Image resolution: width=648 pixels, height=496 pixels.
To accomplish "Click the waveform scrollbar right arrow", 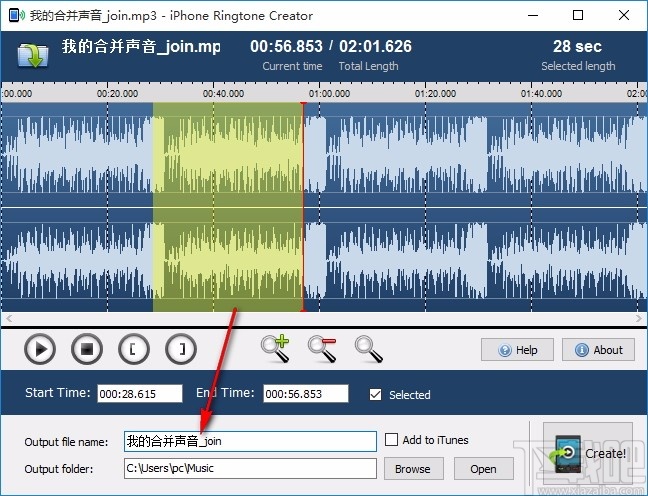I will point(639,318).
